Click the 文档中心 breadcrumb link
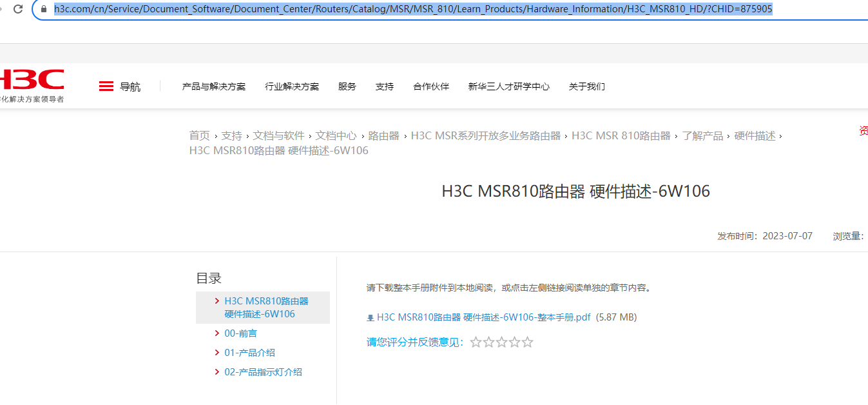The width and height of the screenshot is (868, 405). (336, 135)
